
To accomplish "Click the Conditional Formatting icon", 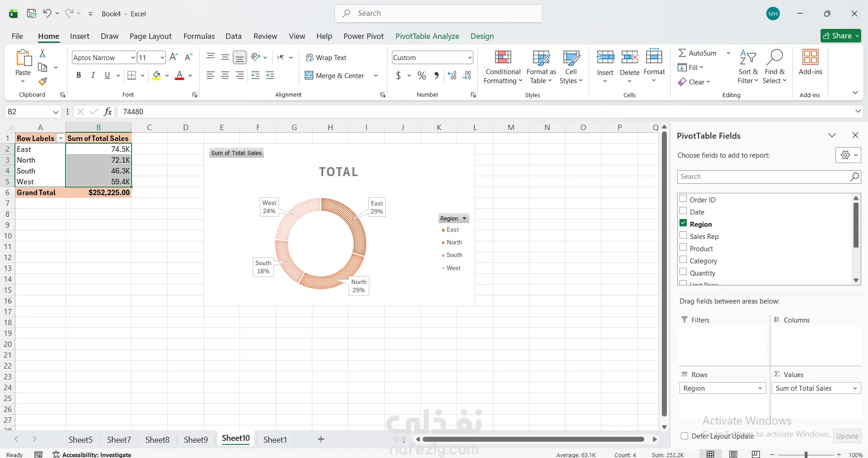I will coord(503,58).
